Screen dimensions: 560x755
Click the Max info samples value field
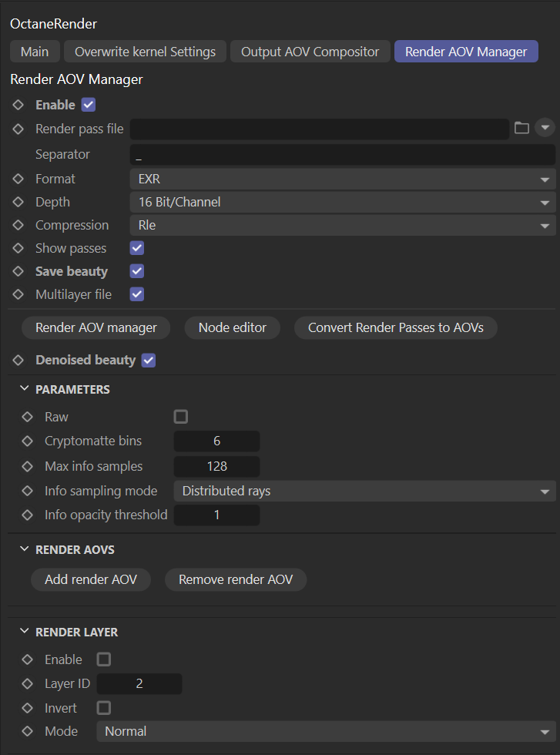click(x=216, y=466)
